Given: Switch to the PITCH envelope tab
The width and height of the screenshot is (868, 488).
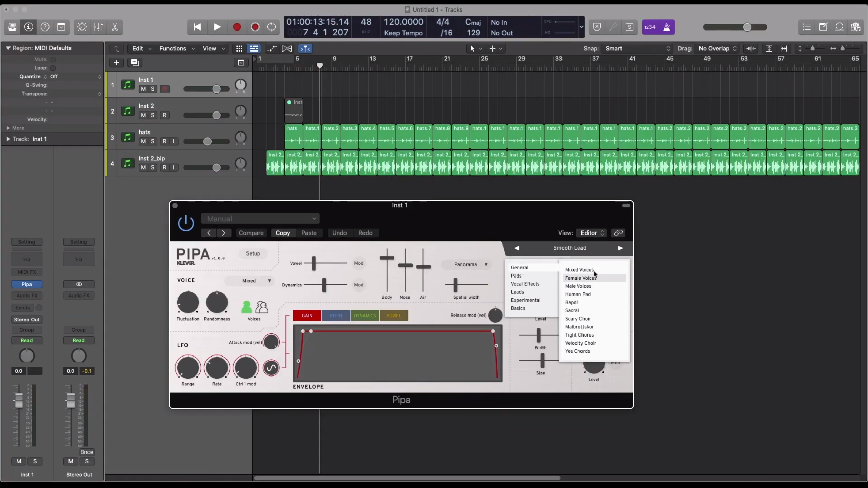Looking at the screenshot, I should (x=336, y=316).
